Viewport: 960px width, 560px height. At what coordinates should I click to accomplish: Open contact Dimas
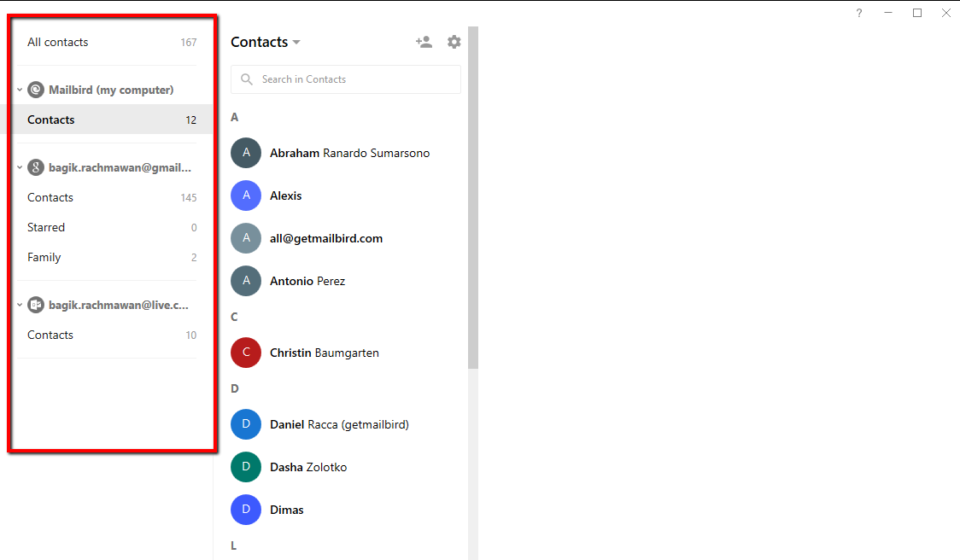pyautogui.click(x=286, y=510)
